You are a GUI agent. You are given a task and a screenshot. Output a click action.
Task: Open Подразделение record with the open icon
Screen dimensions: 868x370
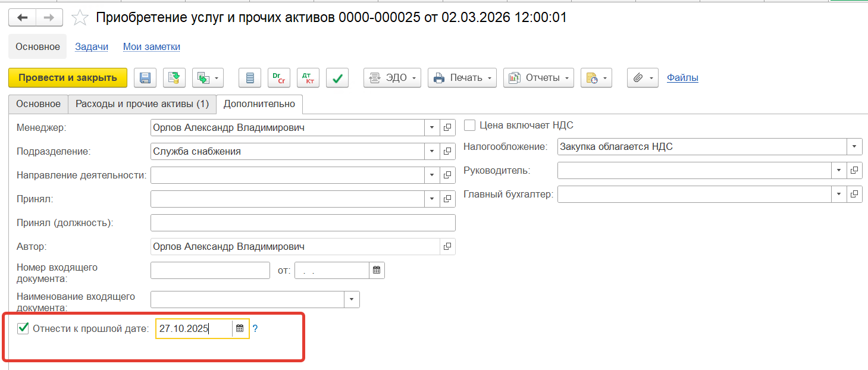(x=447, y=151)
